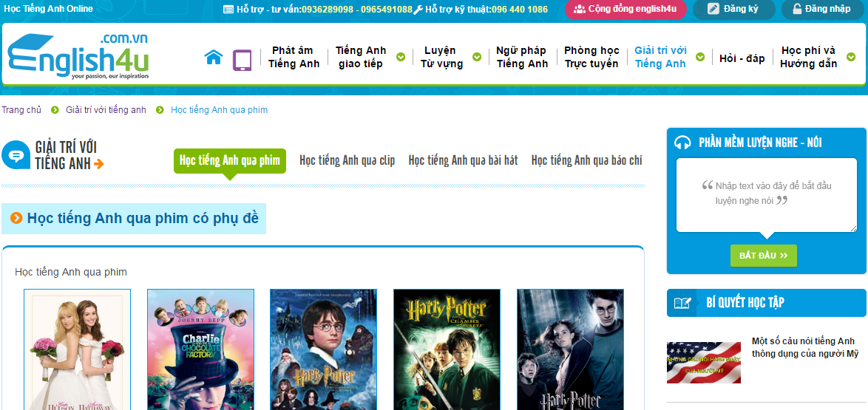Image resolution: width=868 pixels, height=410 pixels.
Task: Open the Học phí và Hướng dẫn menu
Action: click(x=808, y=57)
